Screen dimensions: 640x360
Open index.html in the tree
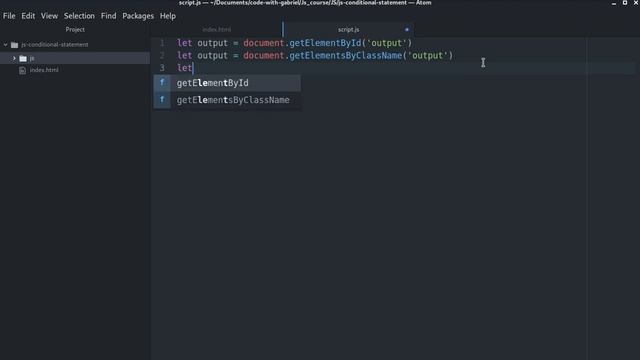pyautogui.click(x=44, y=70)
